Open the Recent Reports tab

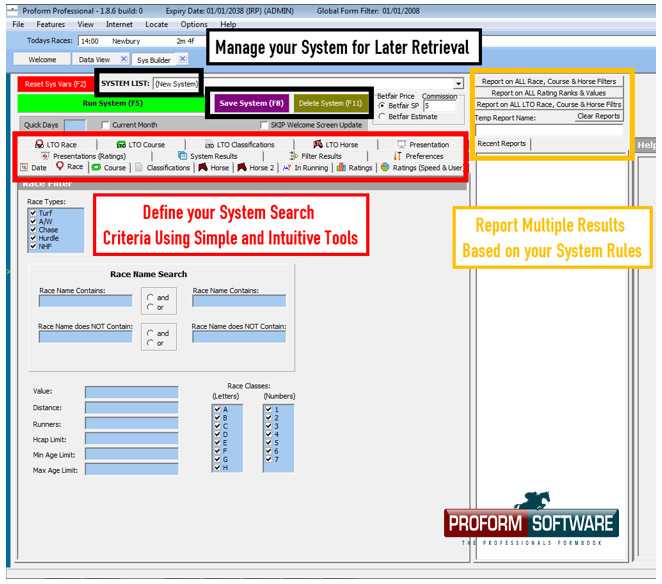pos(502,144)
